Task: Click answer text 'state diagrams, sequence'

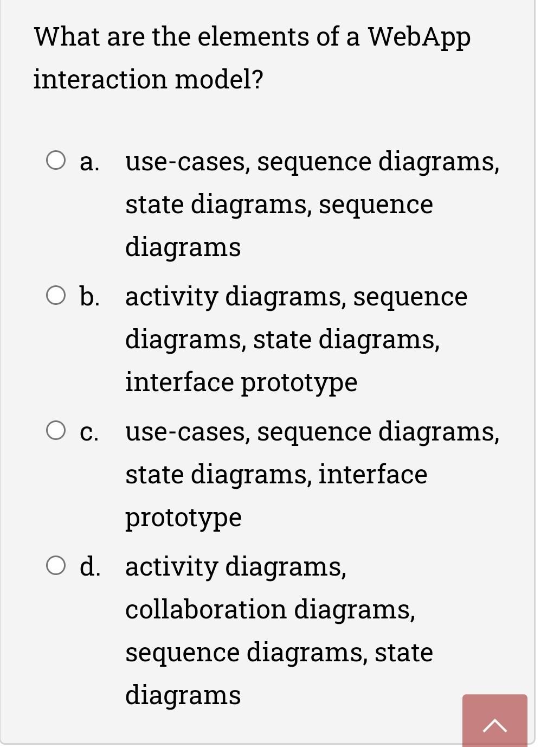Action: click(x=279, y=205)
